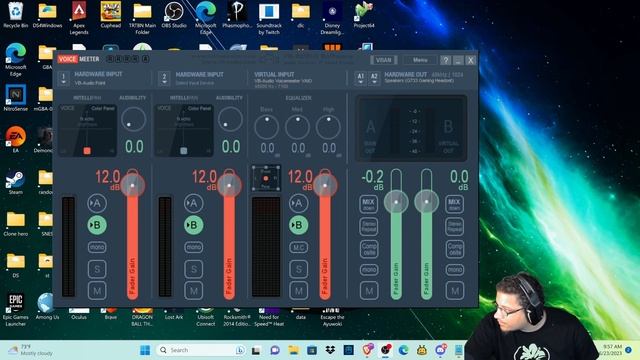
Task: Click the Audibility knob on Hardware Input 2
Action: click(x=230, y=120)
